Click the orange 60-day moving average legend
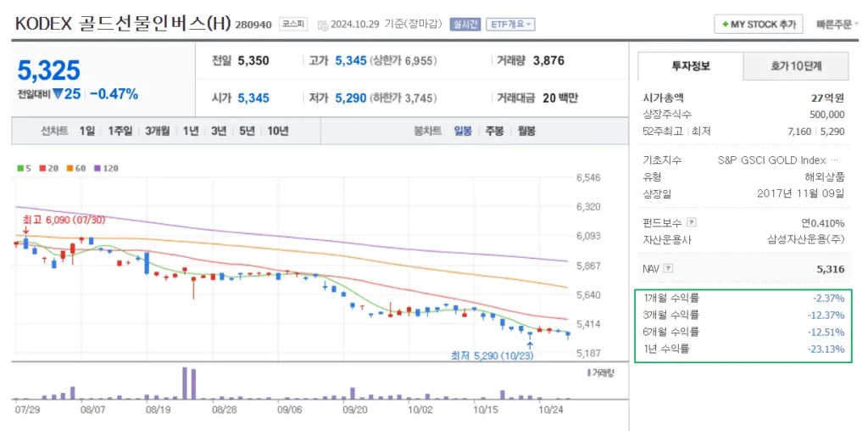 point(75,168)
